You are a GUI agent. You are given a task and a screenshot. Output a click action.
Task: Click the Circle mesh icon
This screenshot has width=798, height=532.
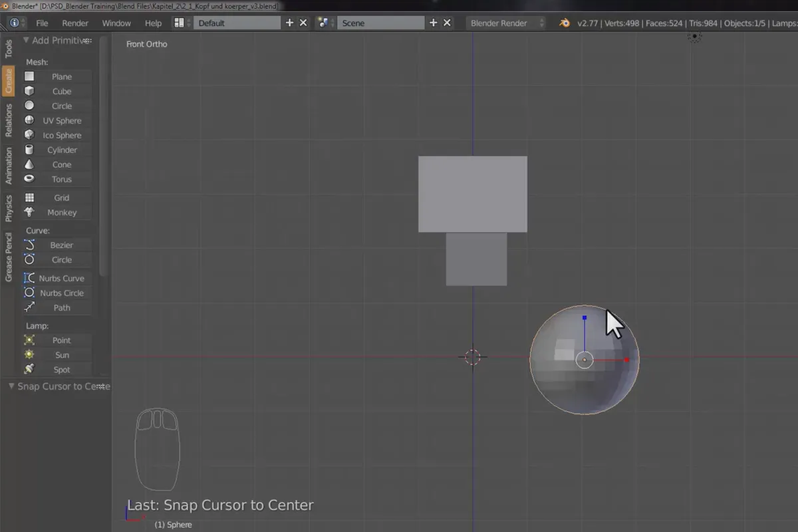(29, 106)
